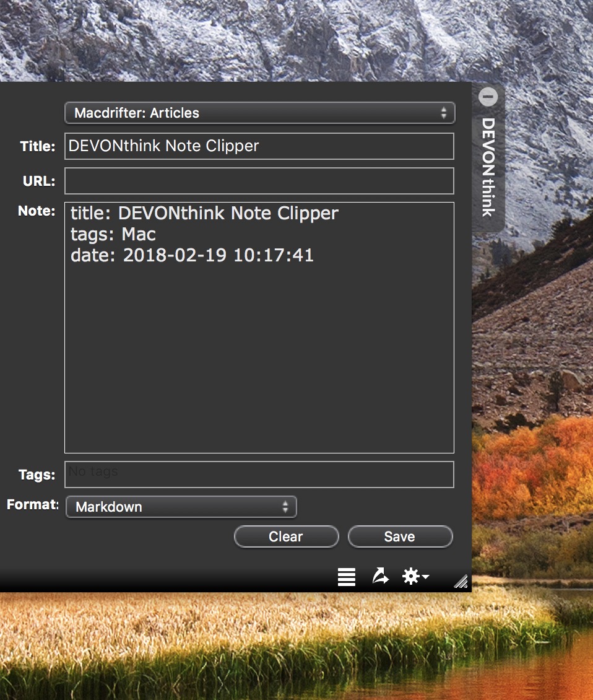Viewport: 593px width, 700px height.
Task: Click the "title: DEVONthink Note Clipper" note line
Action: click(x=204, y=213)
